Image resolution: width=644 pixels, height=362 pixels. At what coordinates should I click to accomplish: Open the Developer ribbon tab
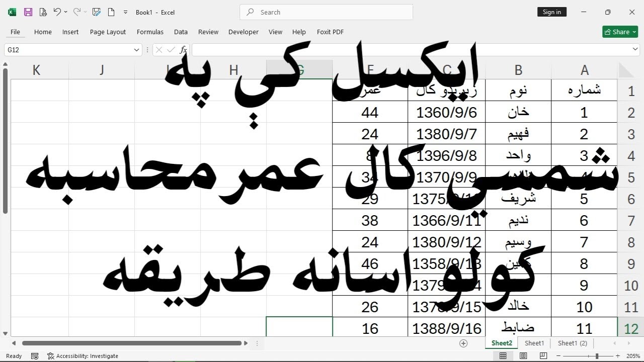(x=244, y=32)
